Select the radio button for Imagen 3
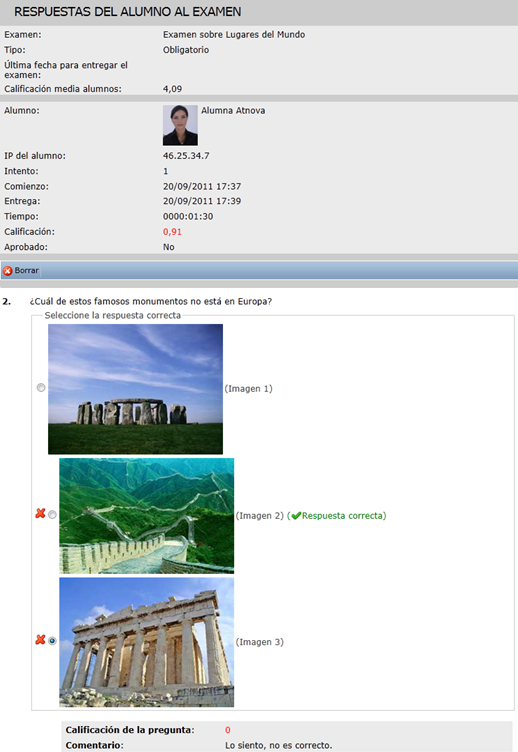This screenshot has height=752, width=518. 52,641
